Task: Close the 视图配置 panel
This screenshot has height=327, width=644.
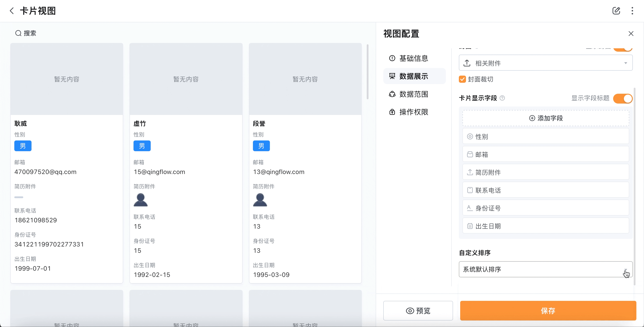Action: (x=631, y=34)
